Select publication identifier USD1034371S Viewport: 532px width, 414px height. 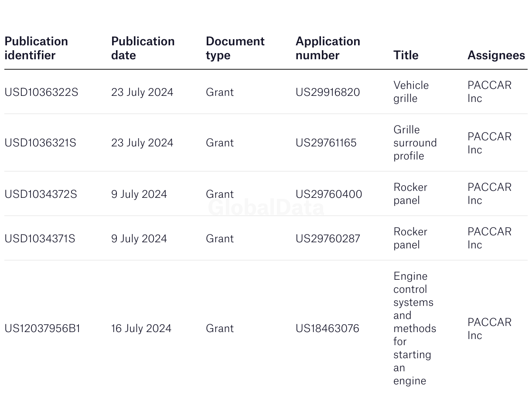pyautogui.click(x=40, y=239)
